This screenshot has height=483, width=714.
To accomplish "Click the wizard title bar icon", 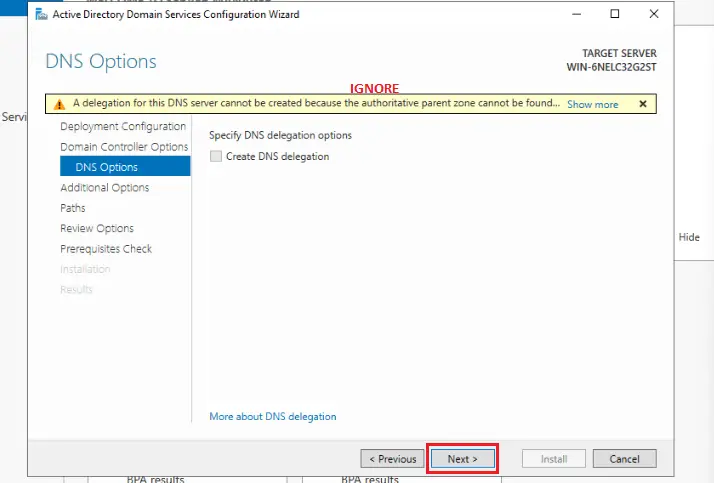I will [41, 15].
